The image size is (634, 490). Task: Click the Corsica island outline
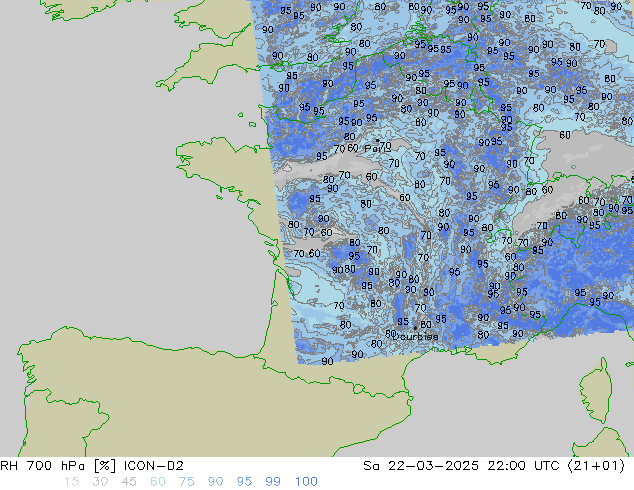[x=596, y=391]
